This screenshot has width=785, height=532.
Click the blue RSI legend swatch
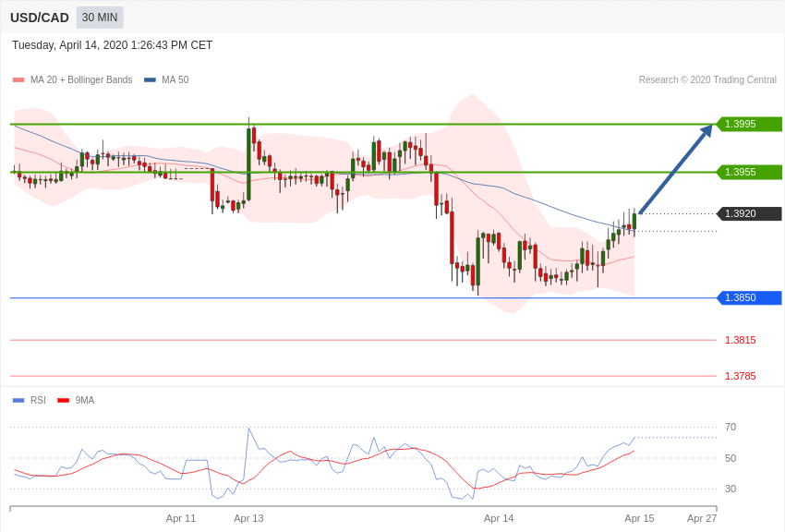point(18,400)
